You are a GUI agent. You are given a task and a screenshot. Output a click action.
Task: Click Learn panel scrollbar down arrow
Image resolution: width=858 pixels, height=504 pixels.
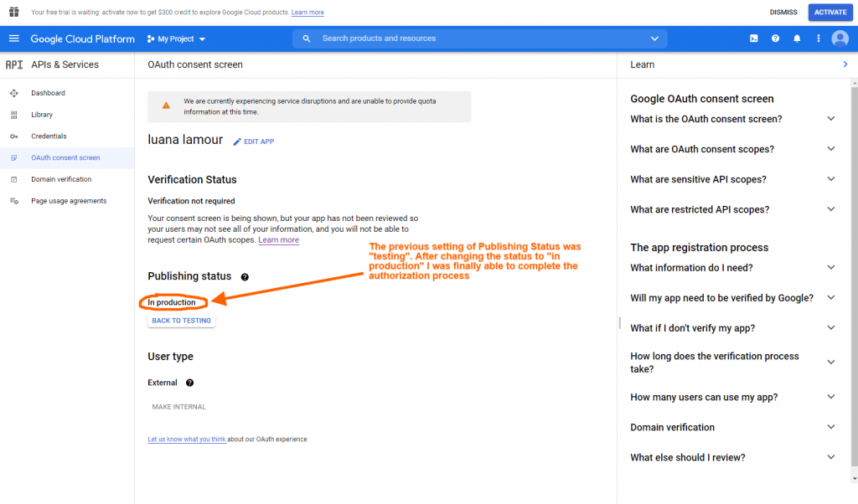(854, 479)
